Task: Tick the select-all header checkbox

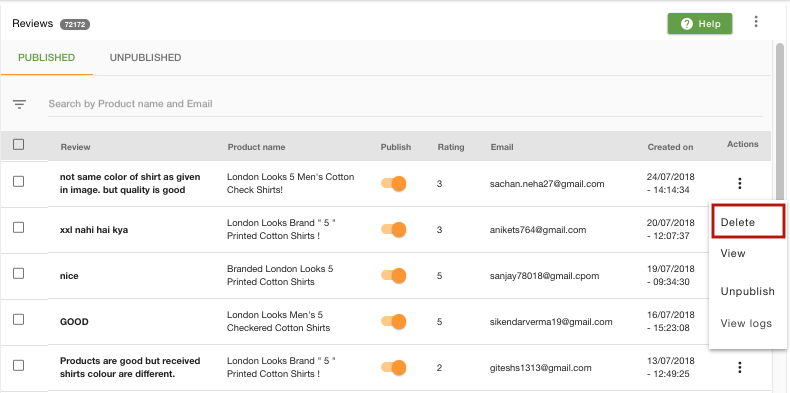Action: click(x=19, y=145)
